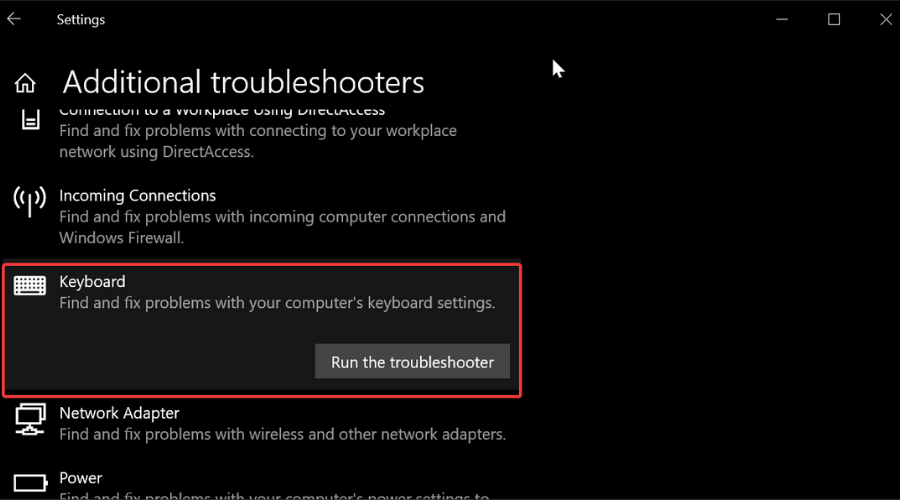
Task: Select the DirectAccess workplace connection icon
Action: 30,119
